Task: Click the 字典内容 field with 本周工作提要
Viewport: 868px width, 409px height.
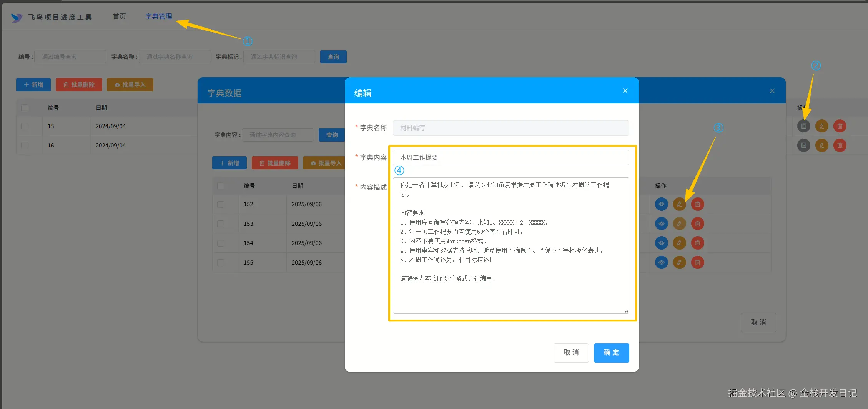Action: (511, 157)
